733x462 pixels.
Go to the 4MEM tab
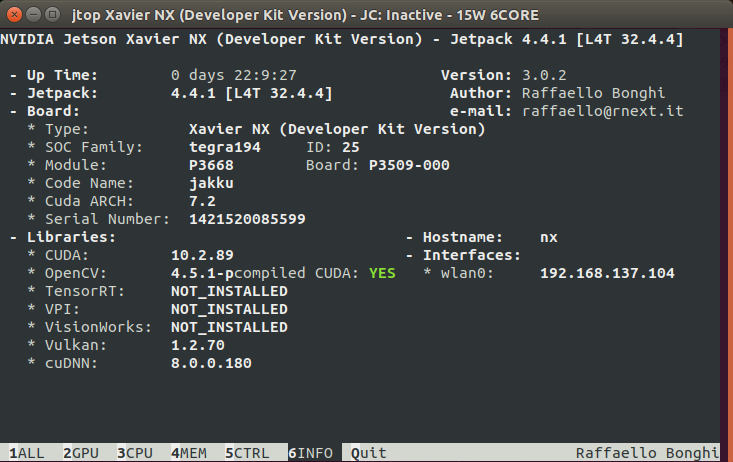189,453
